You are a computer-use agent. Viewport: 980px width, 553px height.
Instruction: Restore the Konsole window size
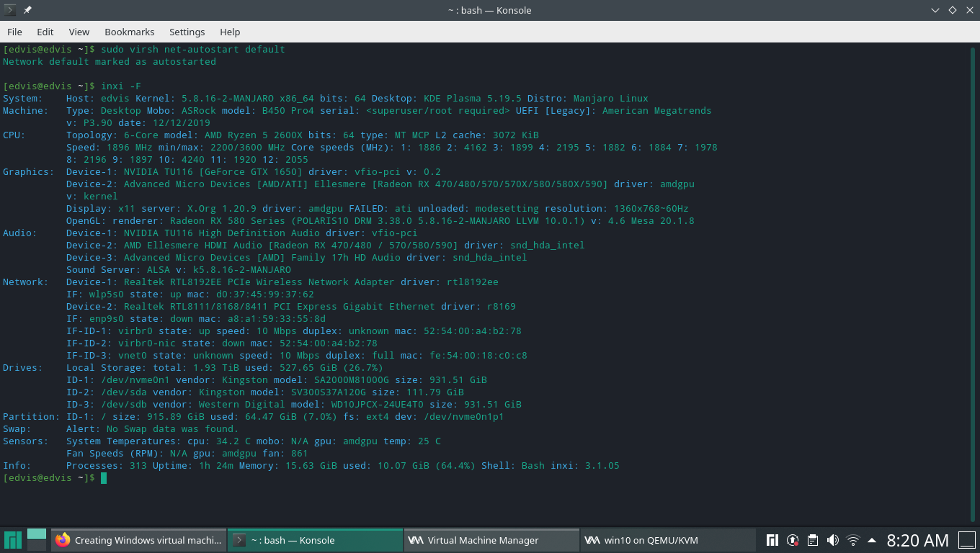952,10
